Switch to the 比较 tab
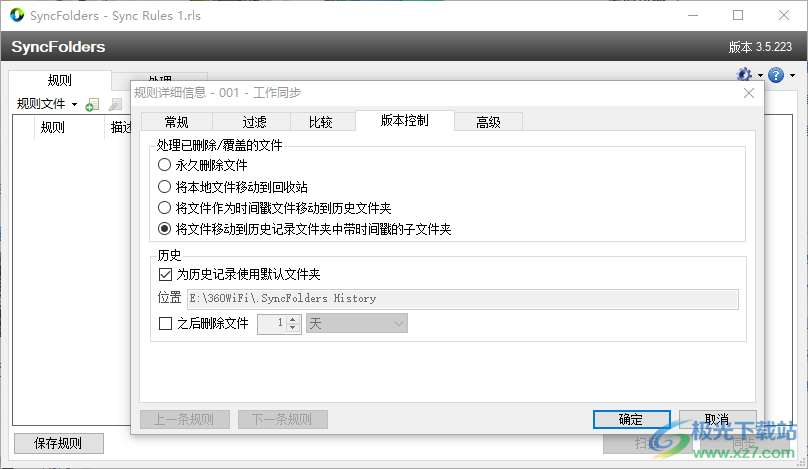Image resolution: width=808 pixels, height=469 pixels. 321,122
